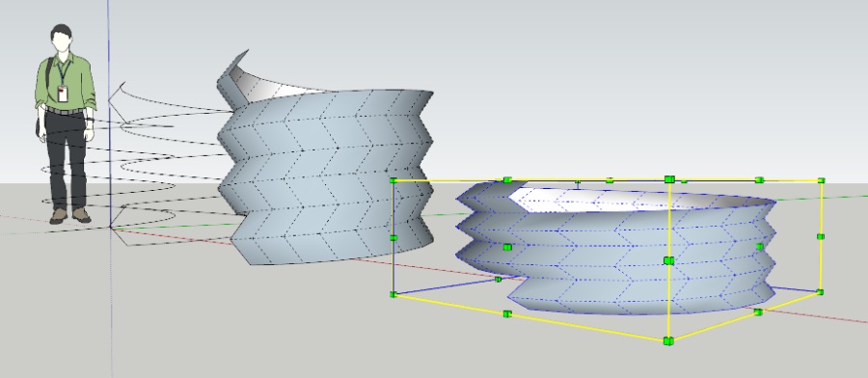Click the standing man scale figure

click(x=66, y=124)
